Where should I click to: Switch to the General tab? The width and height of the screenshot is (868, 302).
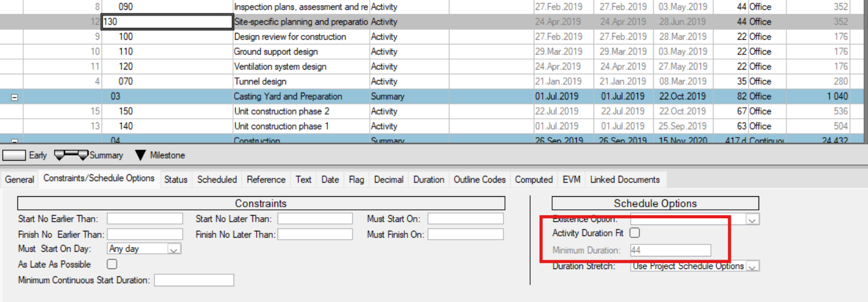point(19,180)
